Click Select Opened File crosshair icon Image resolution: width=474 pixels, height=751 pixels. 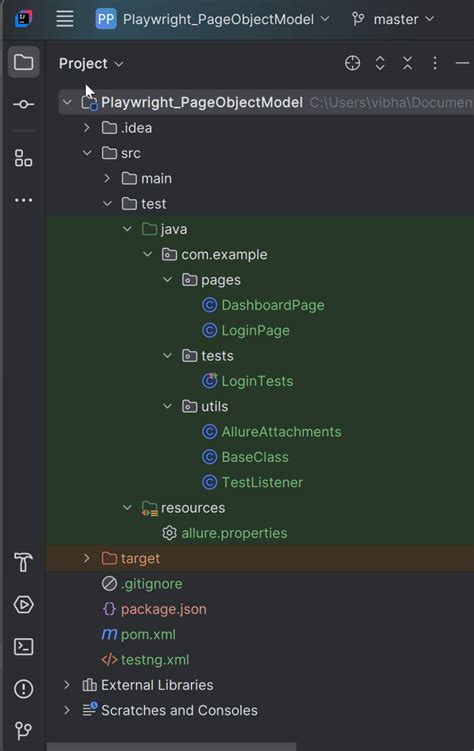click(x=352, y=63)
